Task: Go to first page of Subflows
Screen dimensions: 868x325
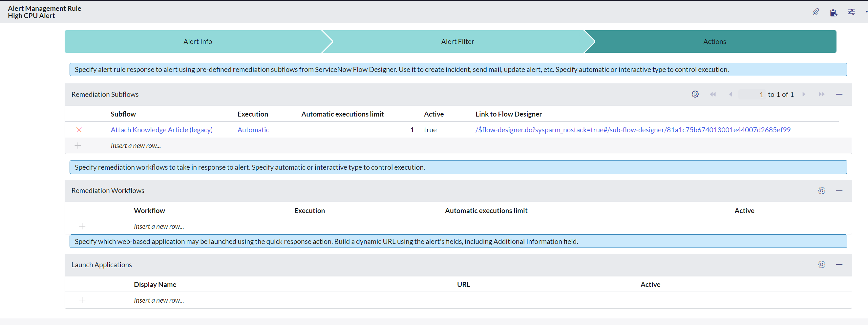Action: click(x=713, y=95)
